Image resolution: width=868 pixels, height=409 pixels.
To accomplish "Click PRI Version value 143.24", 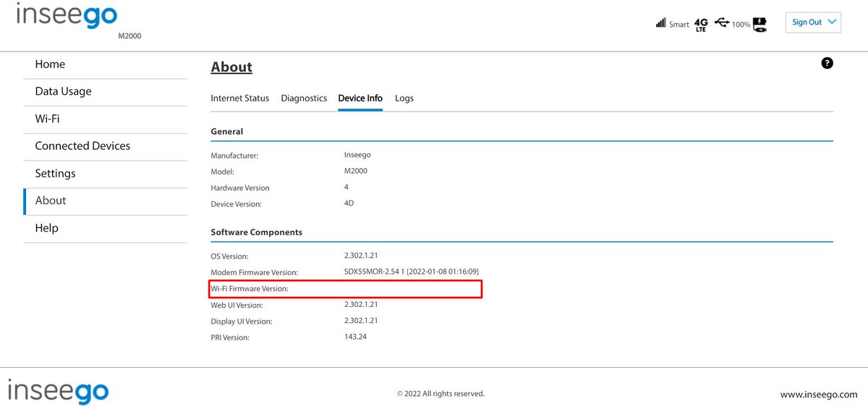I will 355,337.
